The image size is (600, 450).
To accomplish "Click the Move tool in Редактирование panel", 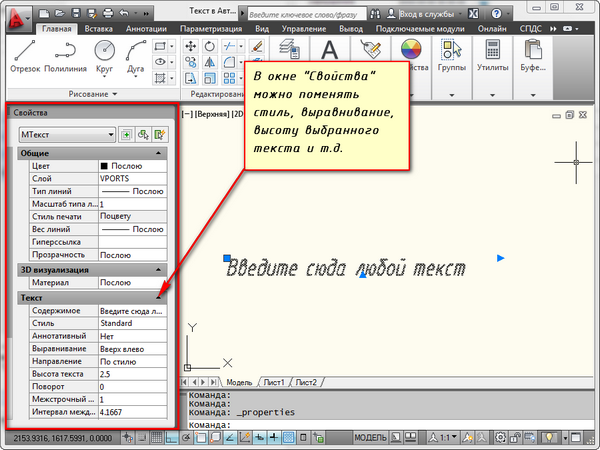I will point(190,46).
